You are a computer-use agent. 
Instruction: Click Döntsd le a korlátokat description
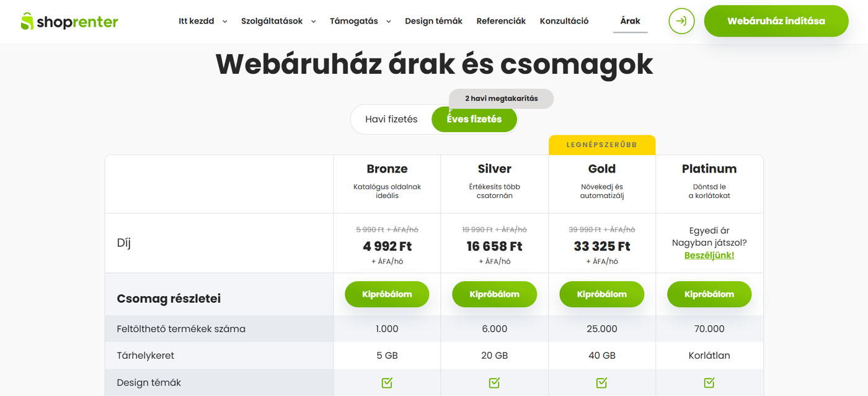tap(709, 191)
